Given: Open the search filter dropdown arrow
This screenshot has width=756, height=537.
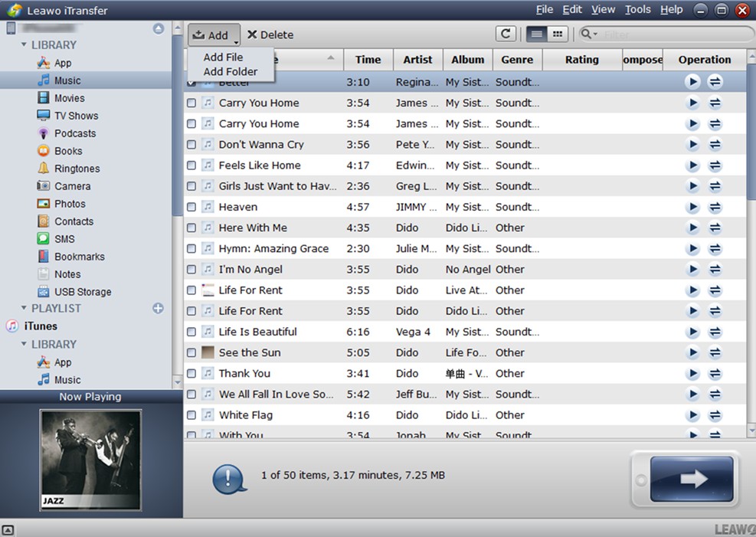Looking at the screenshot, I should (595, 34).
